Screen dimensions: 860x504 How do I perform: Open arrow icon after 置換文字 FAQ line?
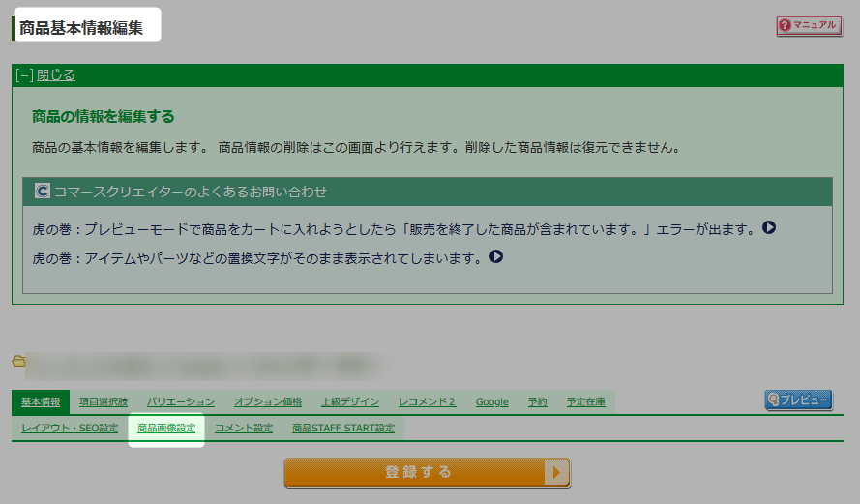[496, 256]
